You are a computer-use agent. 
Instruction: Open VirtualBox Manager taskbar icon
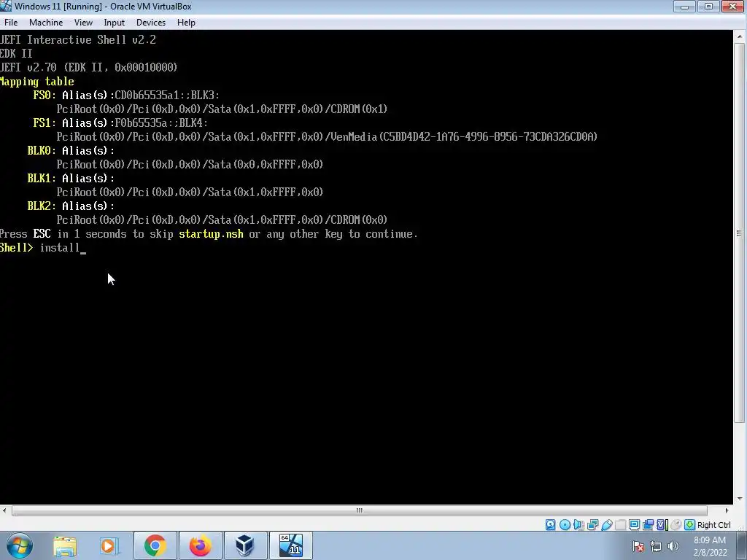tap(245, 545)
